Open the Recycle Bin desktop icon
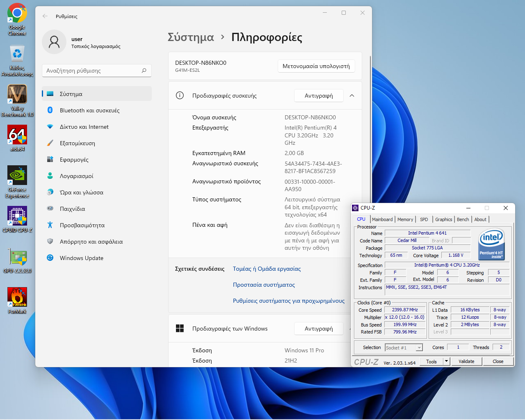 [x=17, y=60]
